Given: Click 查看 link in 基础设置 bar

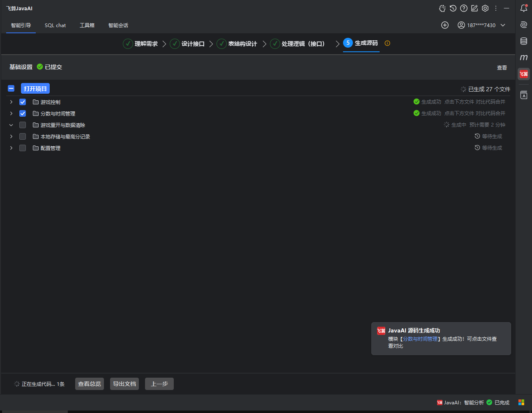Looking at the screenshot, I should [502, 68].
